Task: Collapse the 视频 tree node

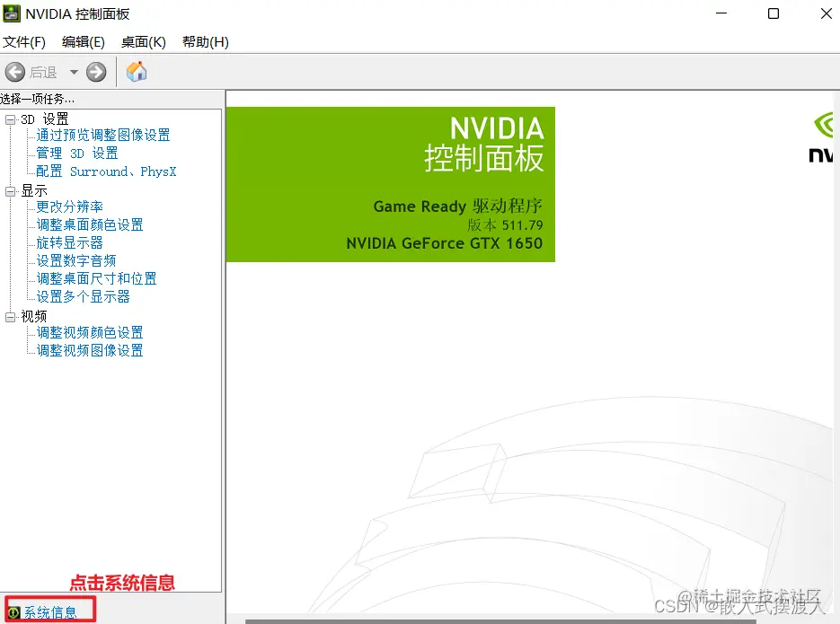Action: pos(10,317)
